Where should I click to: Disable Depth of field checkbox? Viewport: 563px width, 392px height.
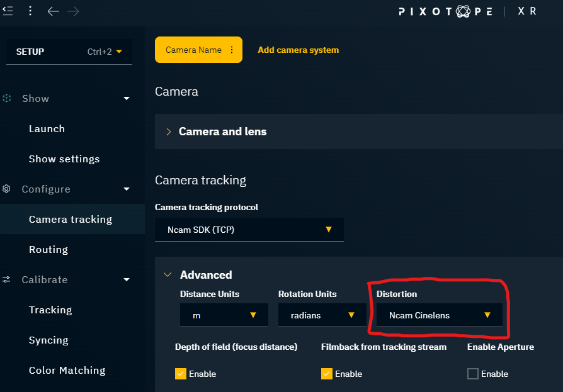click(x=181, y=374)
